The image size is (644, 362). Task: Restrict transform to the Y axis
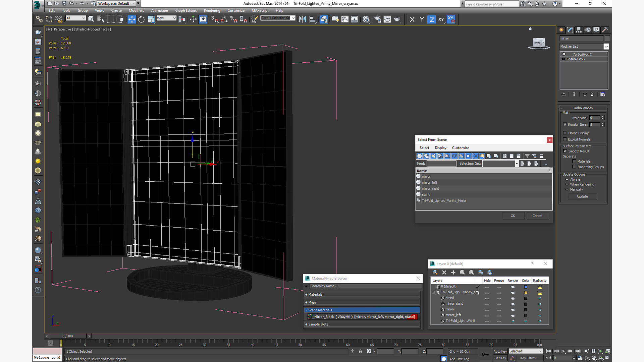click(422, 19)
